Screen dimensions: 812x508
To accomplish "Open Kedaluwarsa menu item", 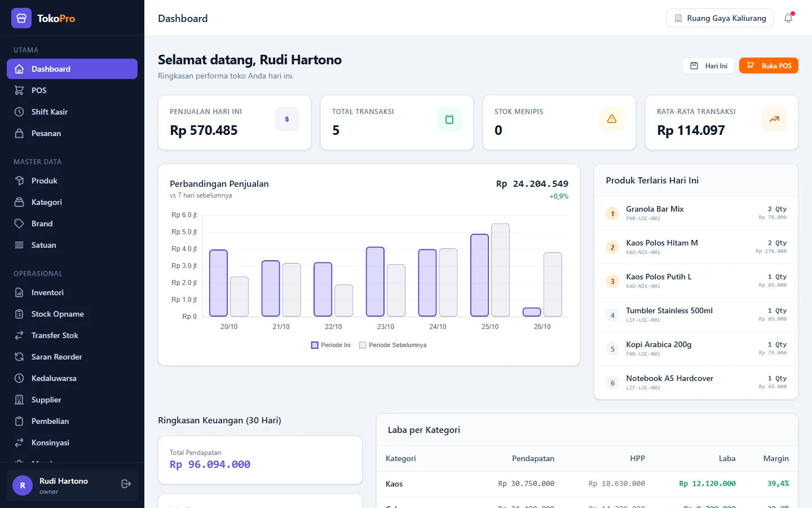I will pyautogui.click(x=72, y=378).
